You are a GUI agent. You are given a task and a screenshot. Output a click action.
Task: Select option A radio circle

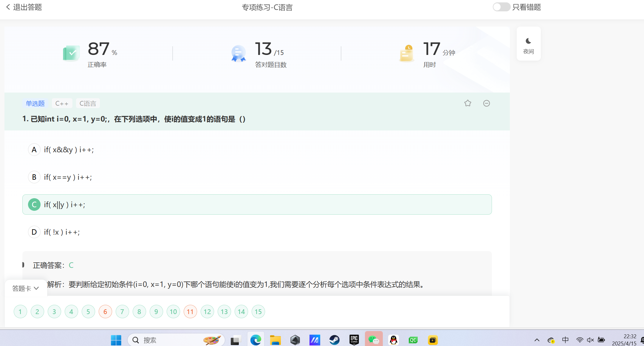34,150
